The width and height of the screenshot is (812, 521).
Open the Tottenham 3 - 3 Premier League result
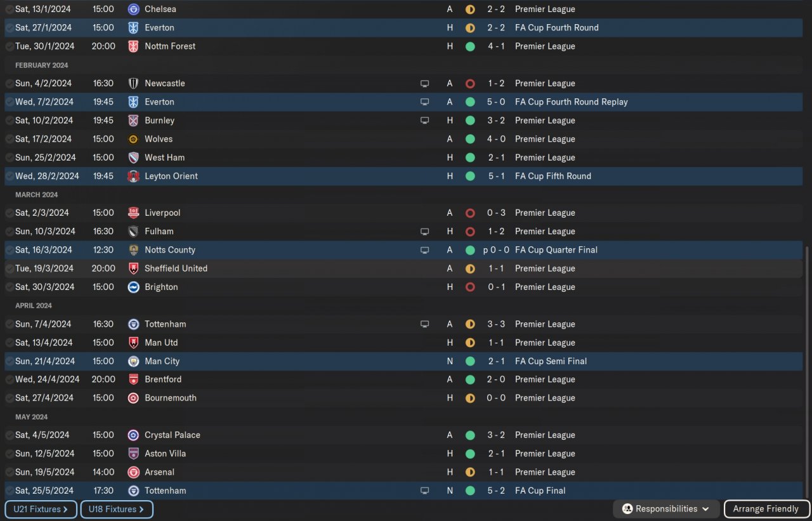[403, 324]
